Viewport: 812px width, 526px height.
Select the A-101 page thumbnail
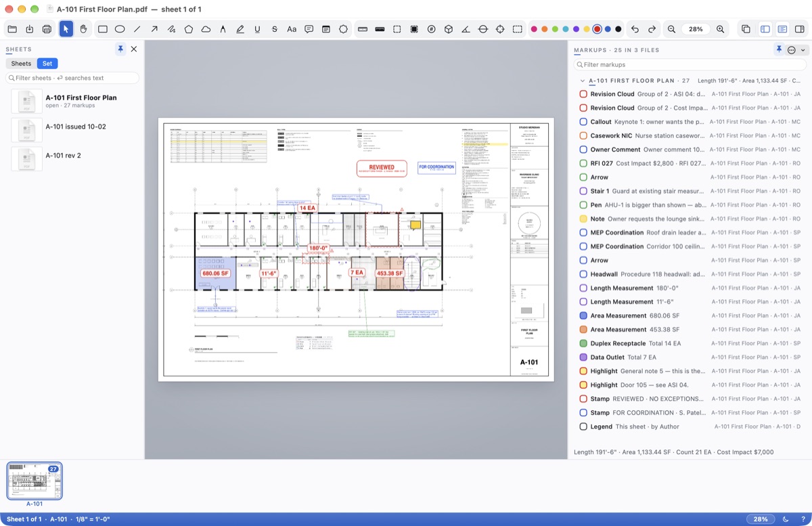coord(35,481)
